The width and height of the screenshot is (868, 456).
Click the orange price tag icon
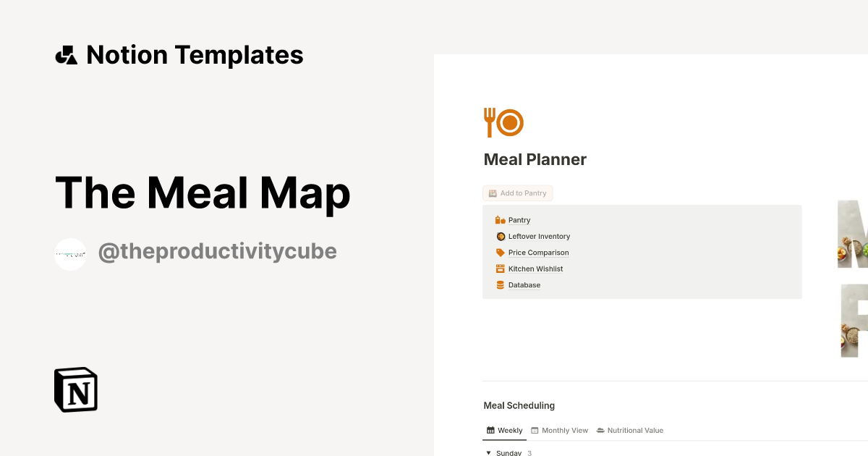(500, 252)
